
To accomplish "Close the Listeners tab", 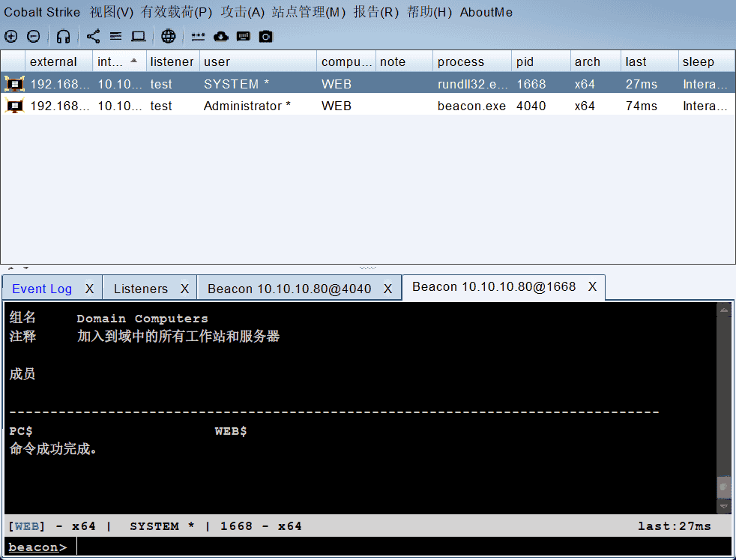I will coord(183,287).
